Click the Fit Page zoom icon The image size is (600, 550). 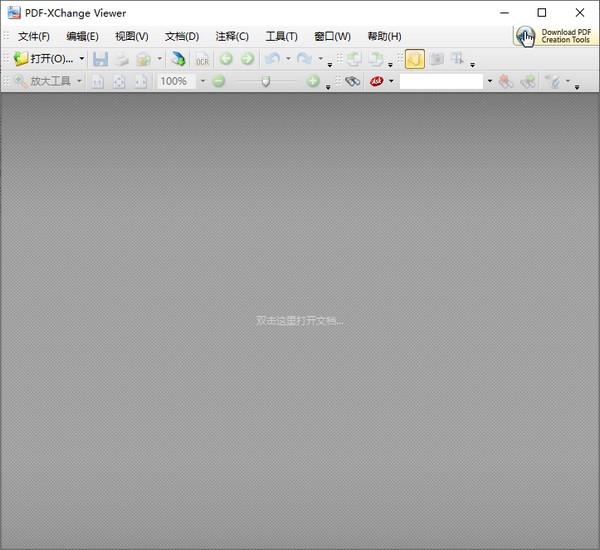[119, 82]
